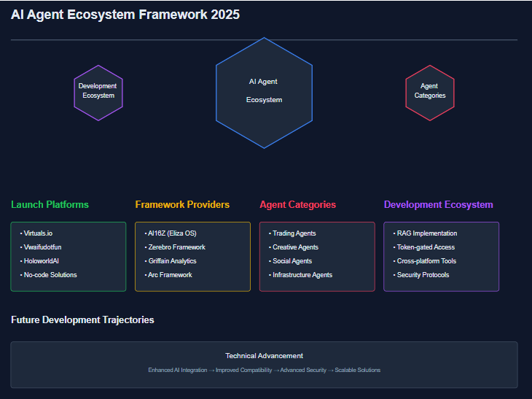Select the HoloworldAI list item

pyautogui.click(x=39, y=261)
